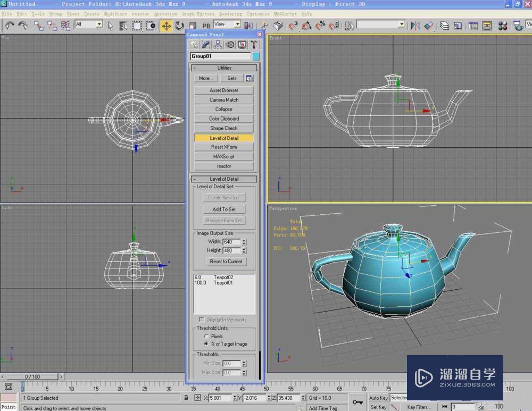Viewport: 532px width, 411px height.
Task: Select the Pixels threshold unit radio button
Action: point(205,336)
